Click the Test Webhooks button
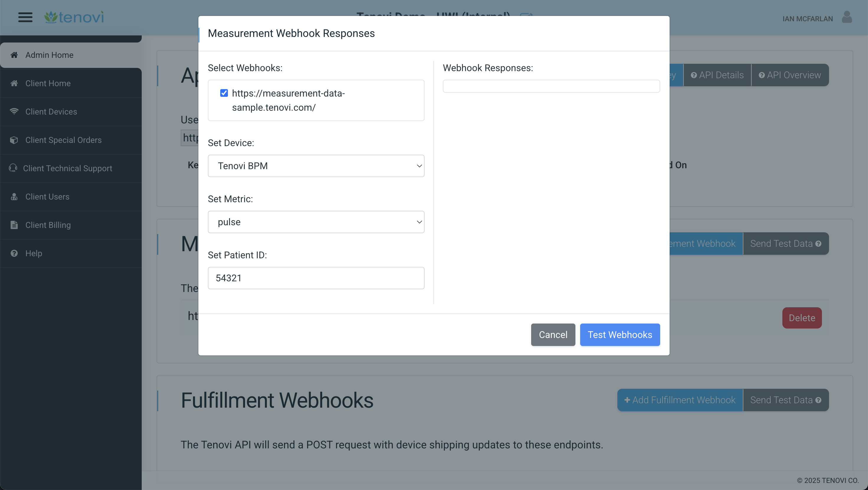The width and height of the screenshot is (868, 490). click(620, 334)
